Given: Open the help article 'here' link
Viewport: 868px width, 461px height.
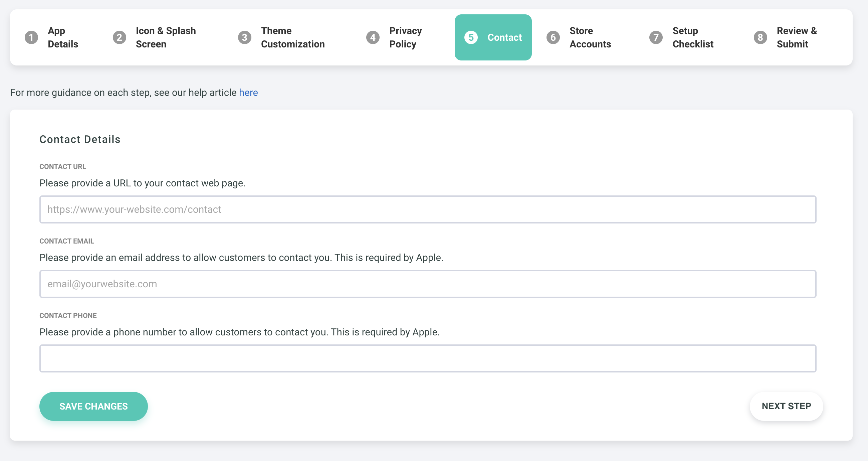Looking at the screenshot, I should pos(248,93).
